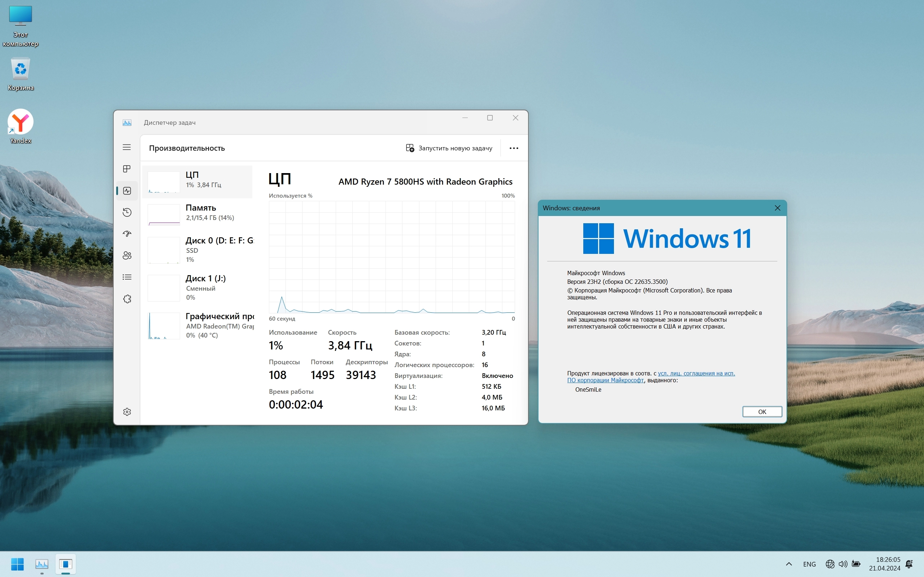Open the Processes page icon in sidebar
The height and width of the screenshot is (577, 924).
(127, 169)
